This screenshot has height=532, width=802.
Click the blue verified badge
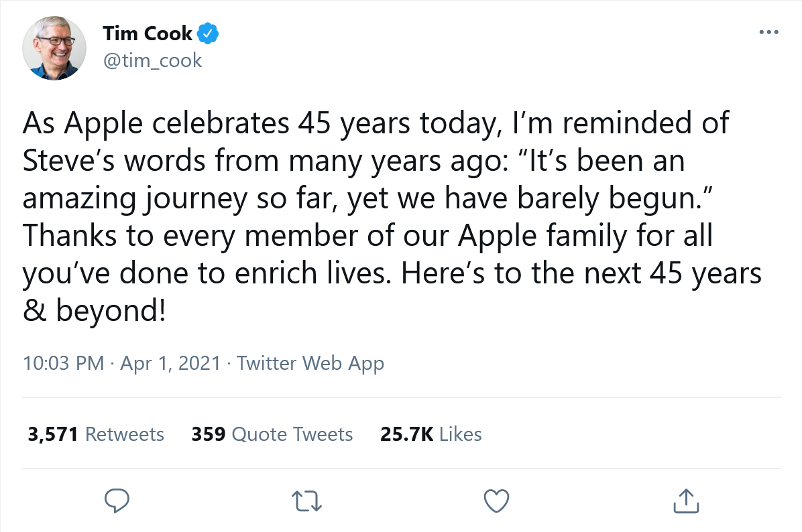[x=208, y=33]
